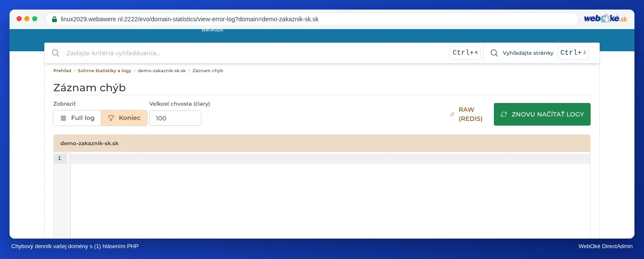This screenshot has width=644, height=259.
Task: Click the green padlock security icon
Action: click(54, 19)
